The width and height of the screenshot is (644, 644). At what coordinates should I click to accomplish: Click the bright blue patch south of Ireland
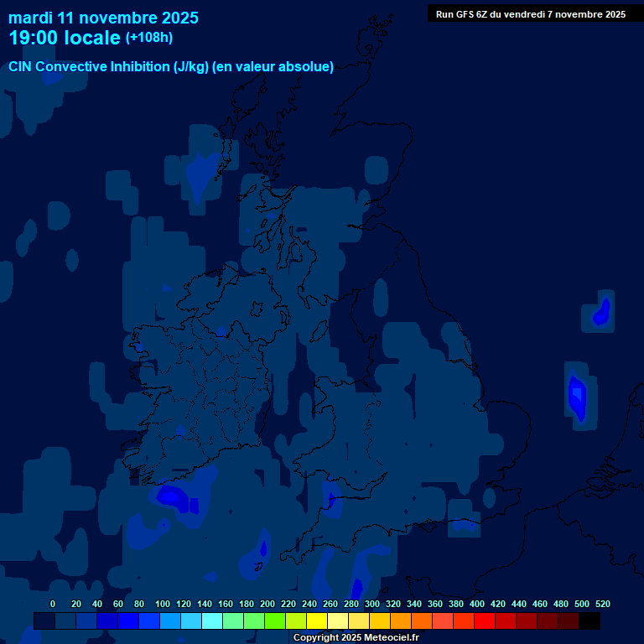click(x=174, y=496)
